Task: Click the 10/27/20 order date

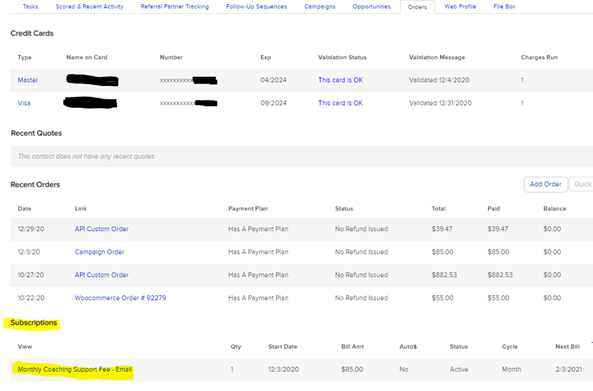Action: tap(31, 275)
